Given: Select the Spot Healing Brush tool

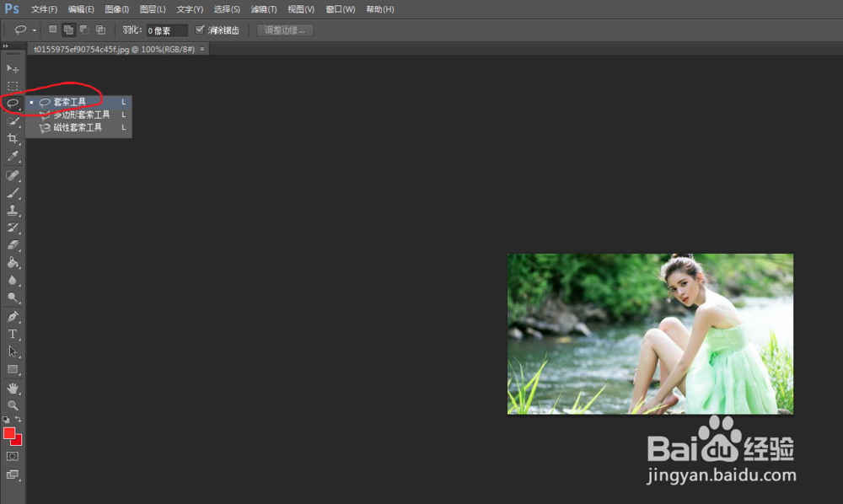Looking at the screenshot, I should coord(13,175).
